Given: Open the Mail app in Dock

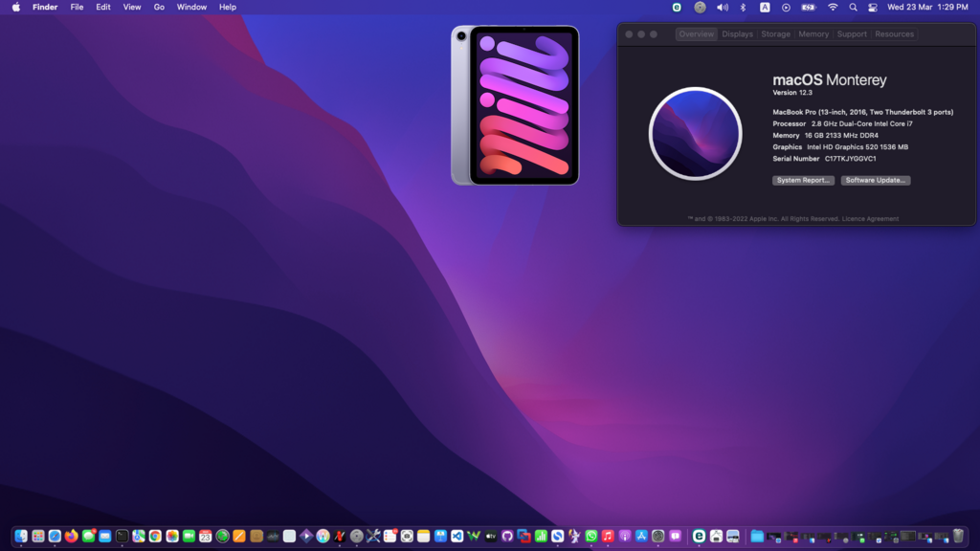Looking at the screenshot, I should [x=105, y=536].
